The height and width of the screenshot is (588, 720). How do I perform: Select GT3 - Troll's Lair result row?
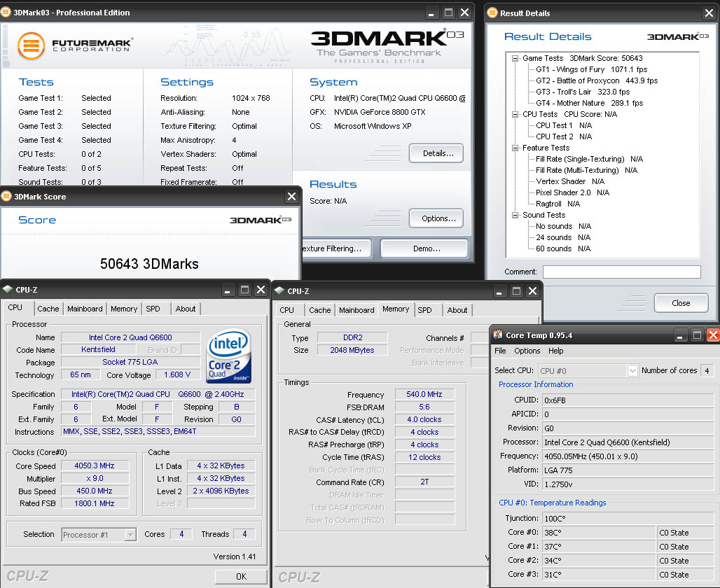point(583,92)
